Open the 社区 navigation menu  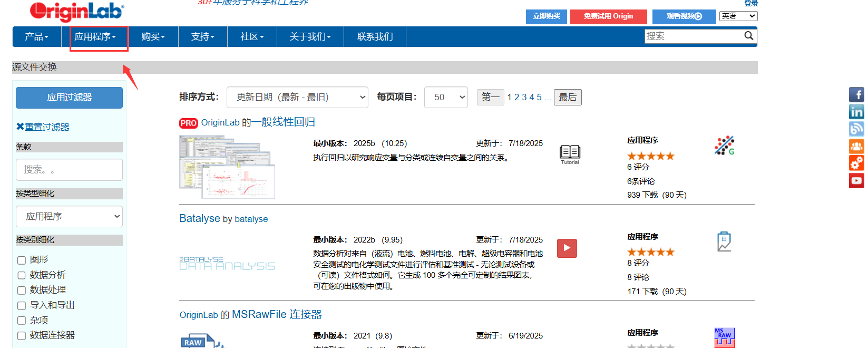coord(252,36)
